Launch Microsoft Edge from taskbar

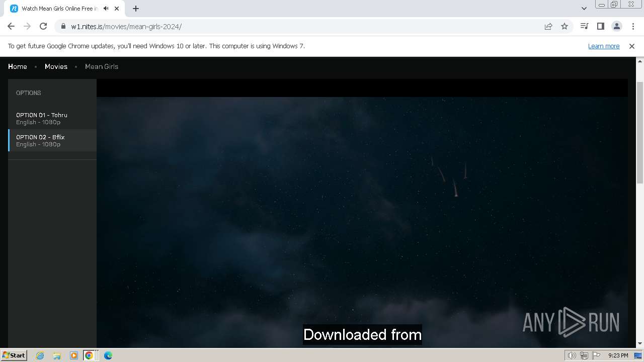108,355
